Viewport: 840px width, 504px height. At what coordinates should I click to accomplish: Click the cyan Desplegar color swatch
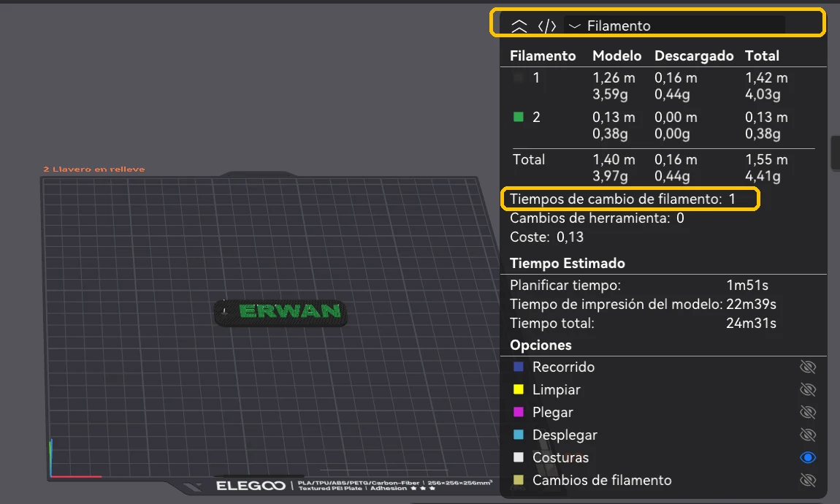point(518,435)
